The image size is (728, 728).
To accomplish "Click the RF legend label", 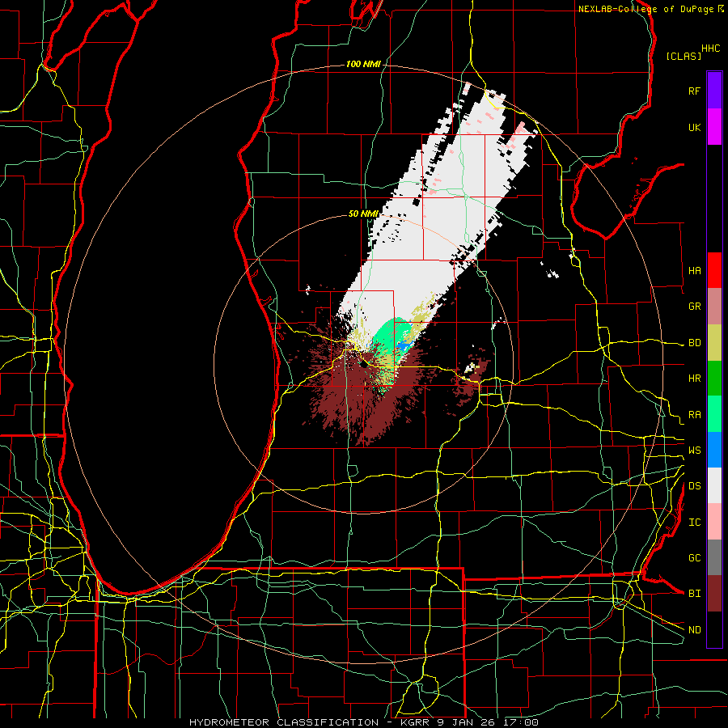I will click(694, 91).
